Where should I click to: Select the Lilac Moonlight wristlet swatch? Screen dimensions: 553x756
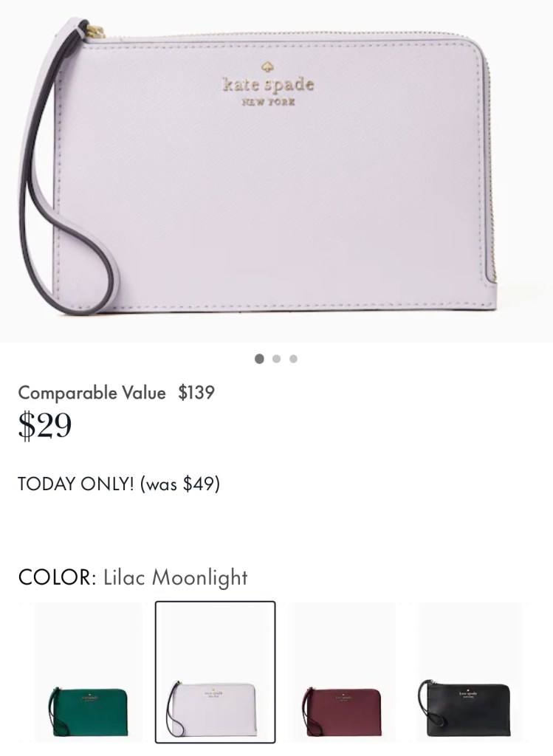(215, 672)
